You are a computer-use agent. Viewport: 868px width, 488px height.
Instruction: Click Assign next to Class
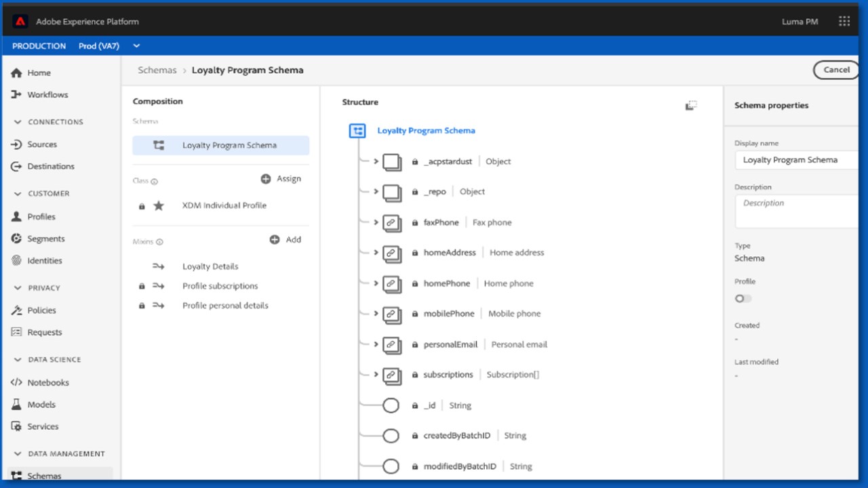pyautogui.click(x=289, y=179)
